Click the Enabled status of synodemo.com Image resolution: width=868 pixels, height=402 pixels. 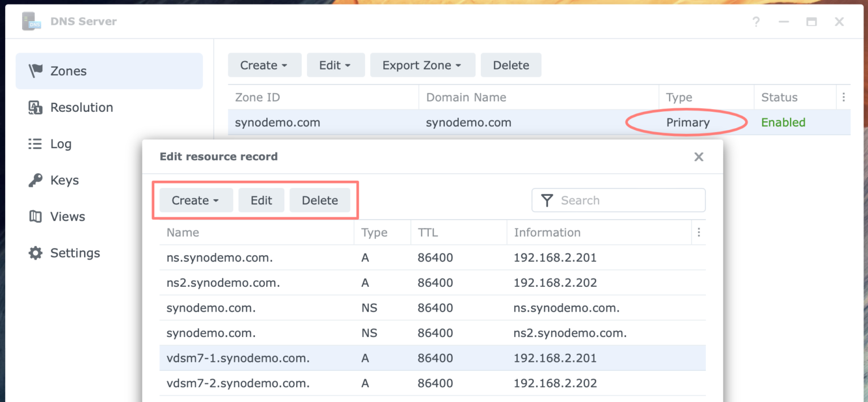[x=783, y=123]
